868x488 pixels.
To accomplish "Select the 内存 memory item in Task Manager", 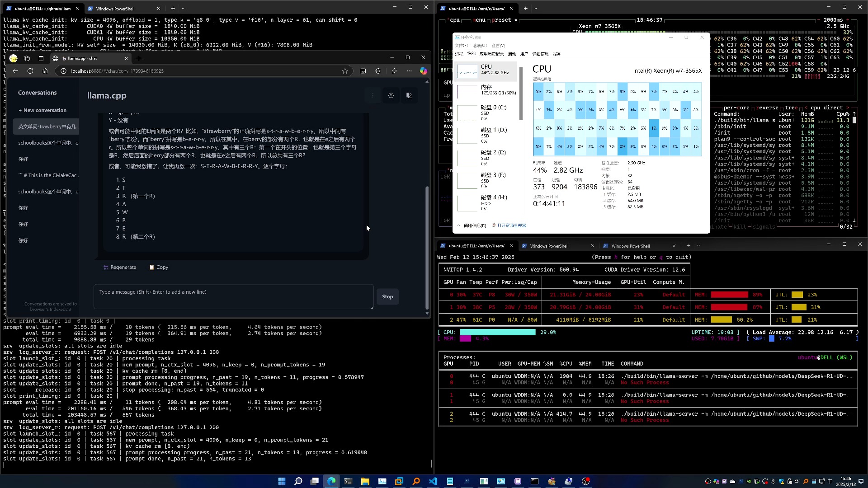I will (x=486, y=90).
